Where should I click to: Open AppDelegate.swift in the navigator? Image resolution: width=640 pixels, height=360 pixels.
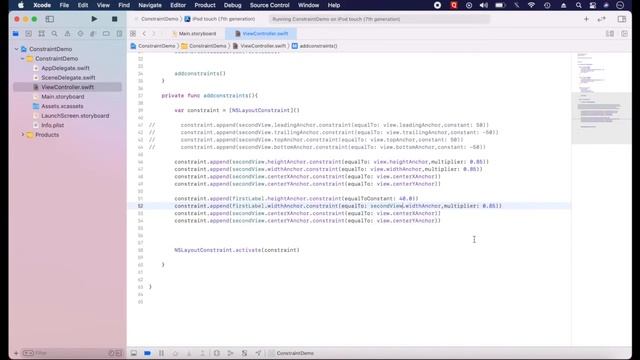(65, 68)
